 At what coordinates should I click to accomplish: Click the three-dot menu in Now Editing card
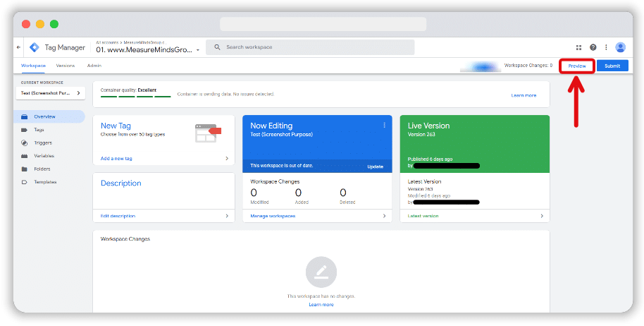[384, 126]
